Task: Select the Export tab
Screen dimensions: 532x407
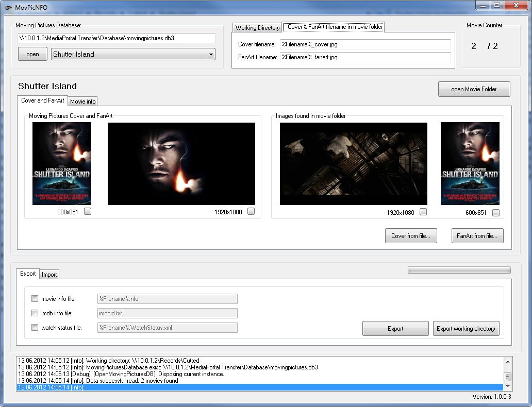Action: [28, 274]
